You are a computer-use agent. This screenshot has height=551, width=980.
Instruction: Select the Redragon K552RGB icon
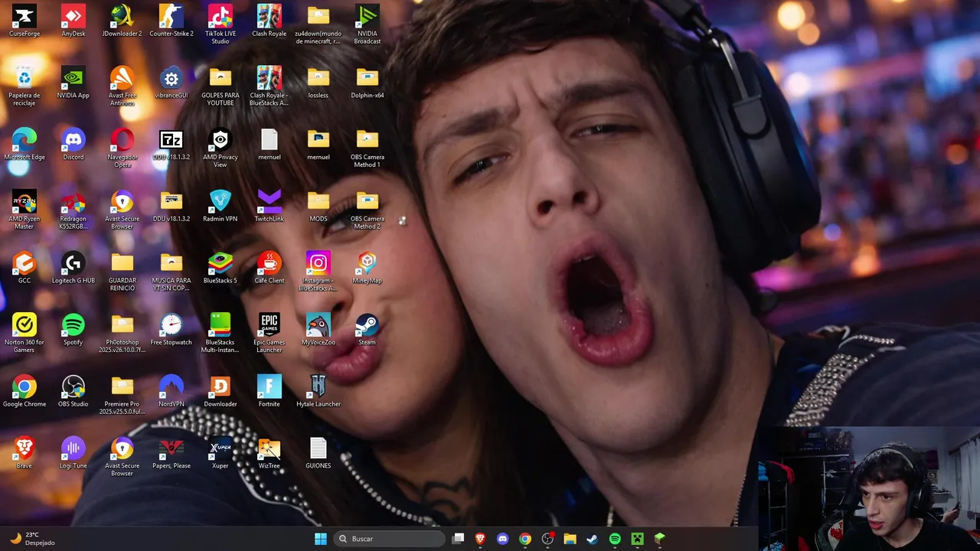pos(73,210)
